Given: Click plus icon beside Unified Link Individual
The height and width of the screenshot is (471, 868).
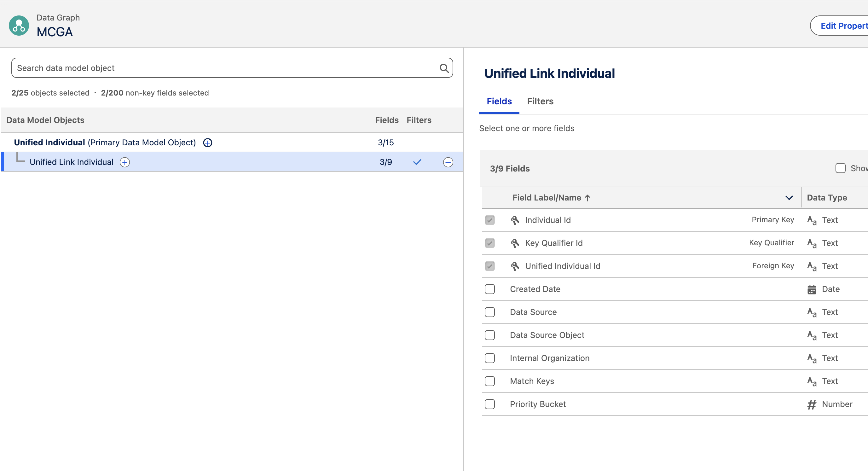Looking at the screenshot, I should [125, 162].
